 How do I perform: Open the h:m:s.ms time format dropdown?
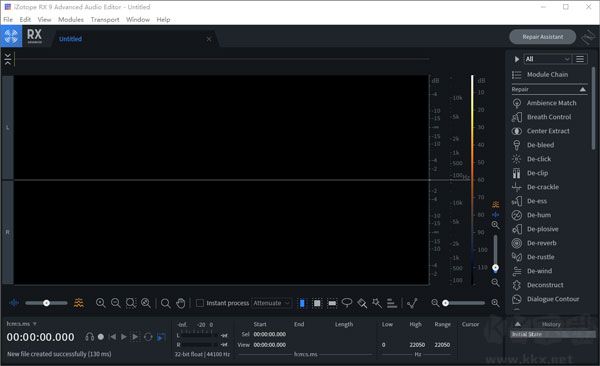click(x=21, y=324)
